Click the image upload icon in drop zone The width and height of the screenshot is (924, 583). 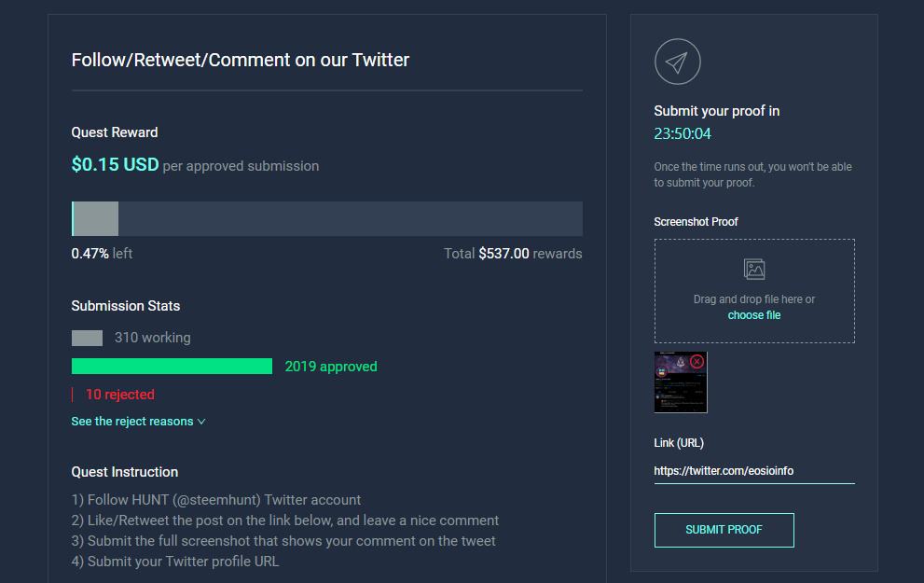click(753, 270)
